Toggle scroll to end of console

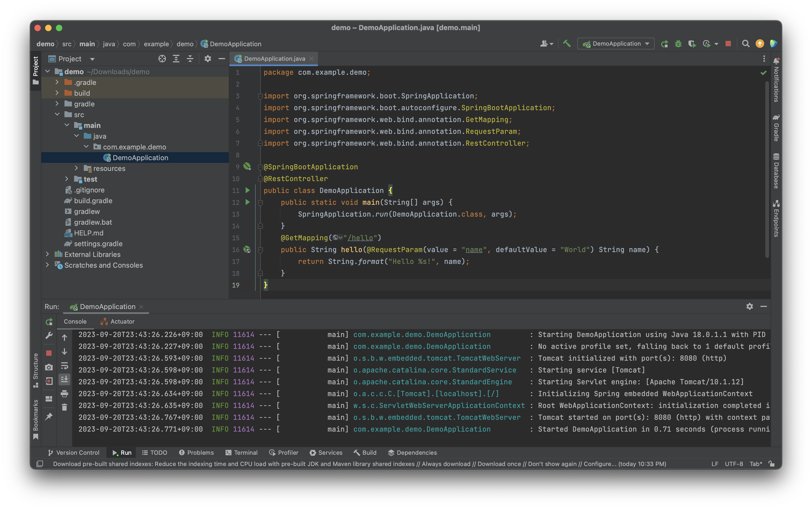coord(65,379)
